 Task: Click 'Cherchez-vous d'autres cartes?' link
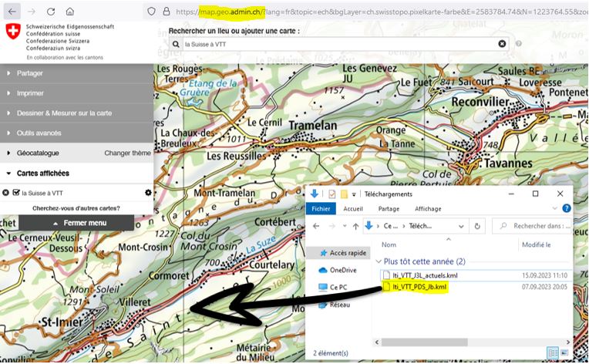tap(76, 208)
